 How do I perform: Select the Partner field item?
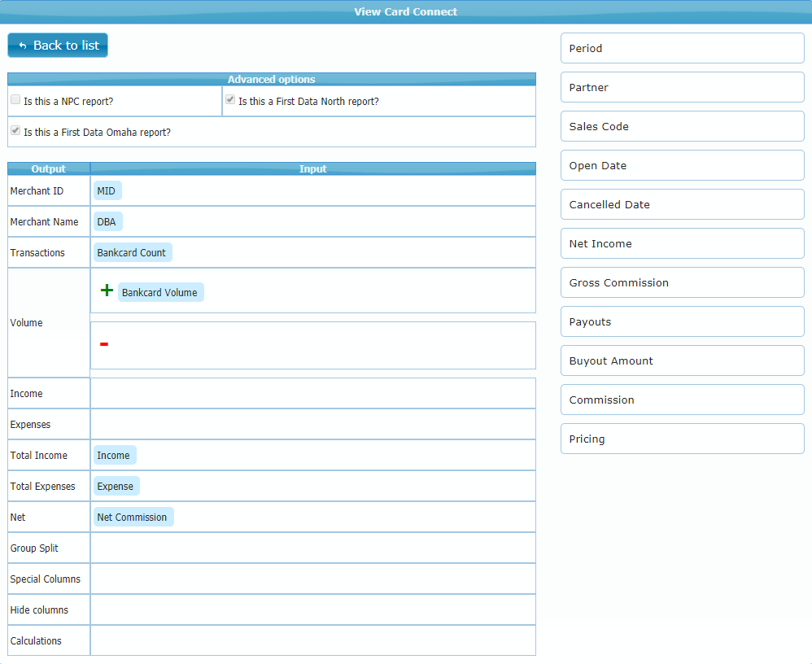[682, 87]
